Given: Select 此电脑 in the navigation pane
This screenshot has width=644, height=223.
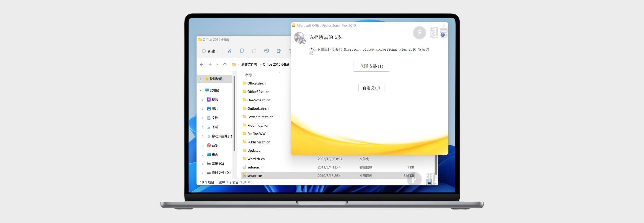Looking at the screenshot, I should pyautogui.click(x=214, y=90).
